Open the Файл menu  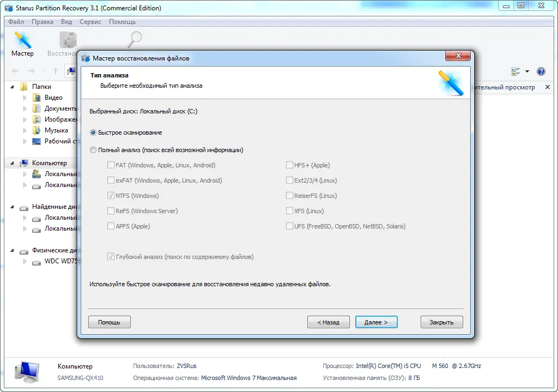[x=16, y=22]
